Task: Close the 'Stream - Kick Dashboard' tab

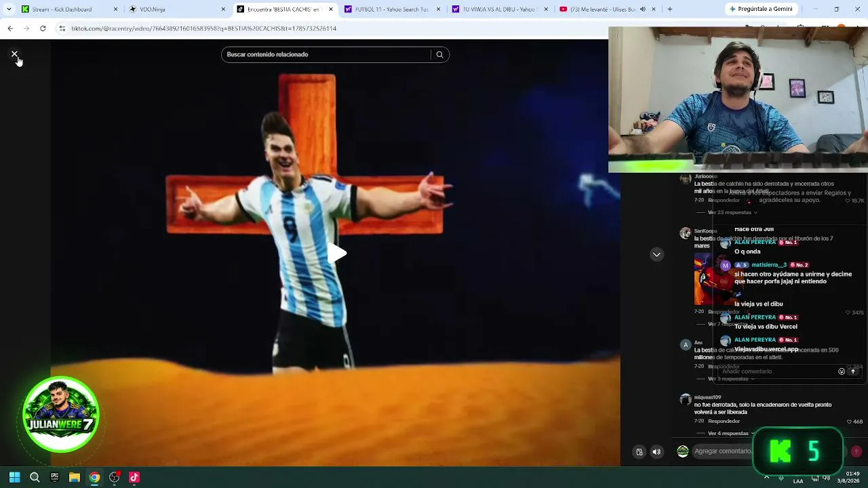Action: click(x=115, y=9)
